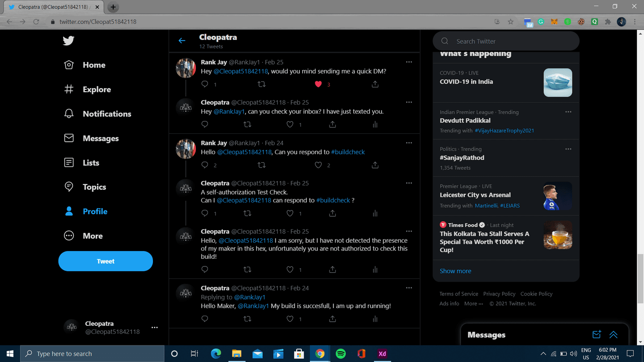Retweet Rank Jay's #buildcheck tweet
This screenshot has height=362, width=644.
coord(262,165)
